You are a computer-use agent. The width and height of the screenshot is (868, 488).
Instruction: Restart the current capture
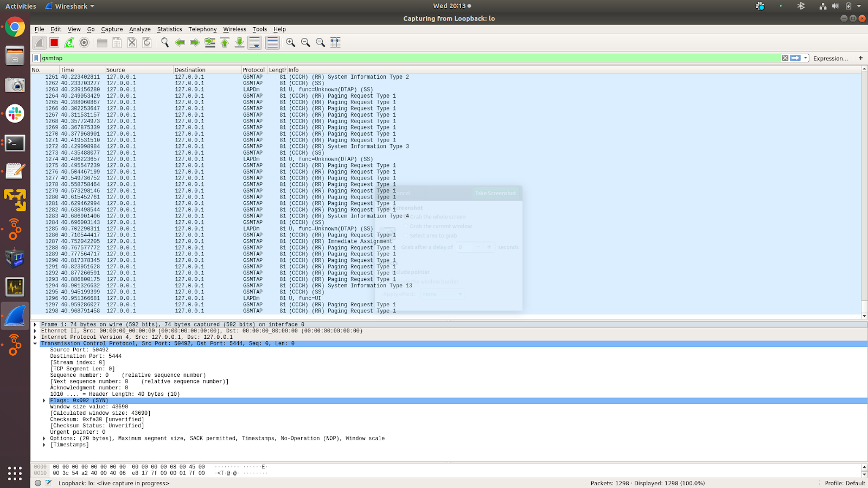69,42
